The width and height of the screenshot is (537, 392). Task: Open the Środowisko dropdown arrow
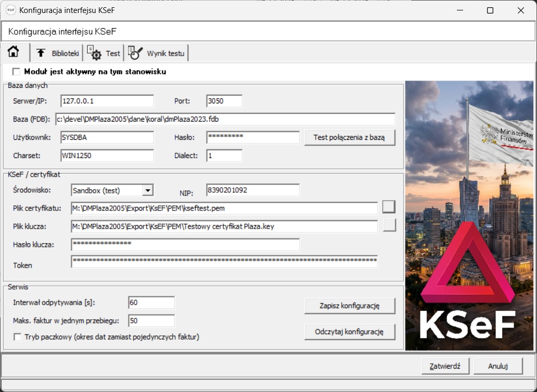pos(148,190)
